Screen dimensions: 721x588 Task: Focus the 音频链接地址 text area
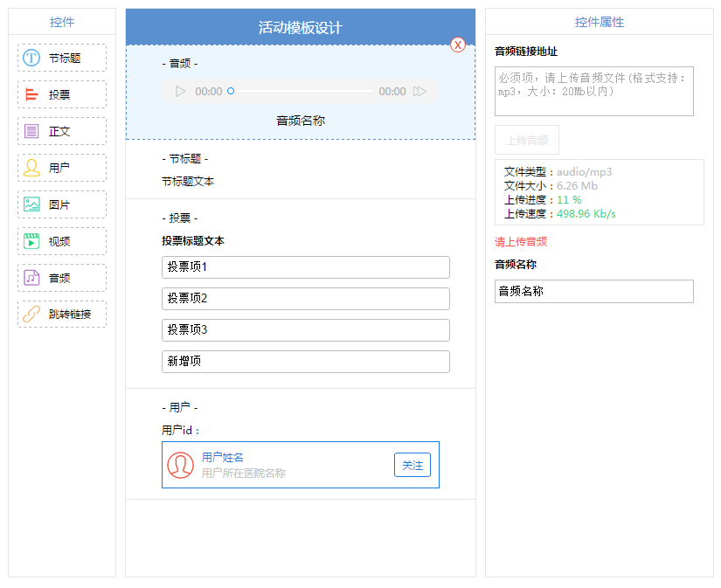(x=594, y=92)
